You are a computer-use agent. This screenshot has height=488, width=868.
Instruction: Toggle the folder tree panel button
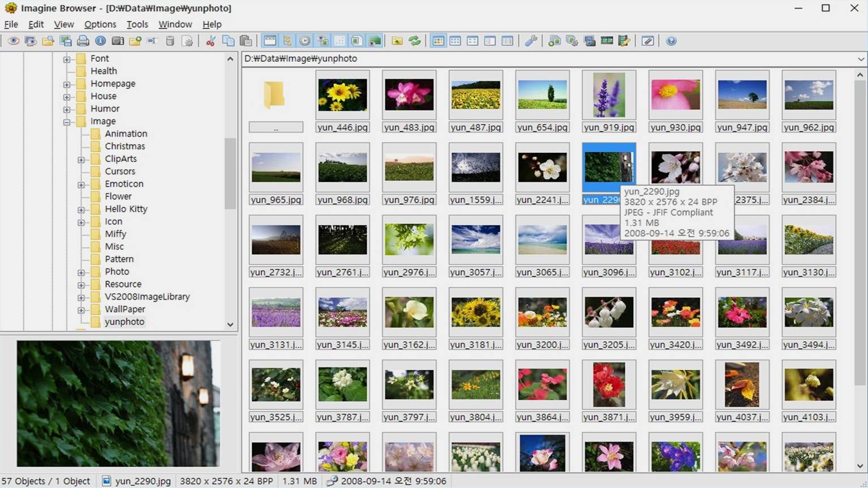coord(287,41)
